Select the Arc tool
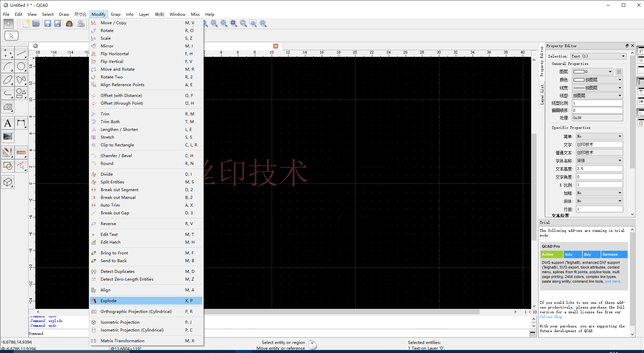Screen dimensions: 644x353 [8, 66]
